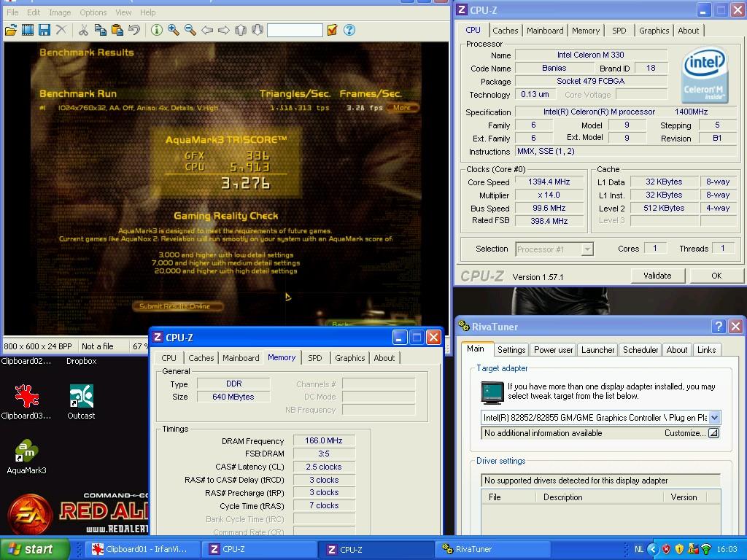
Task: Open the Launcher tab in RivaTuner
Action: 598,350
